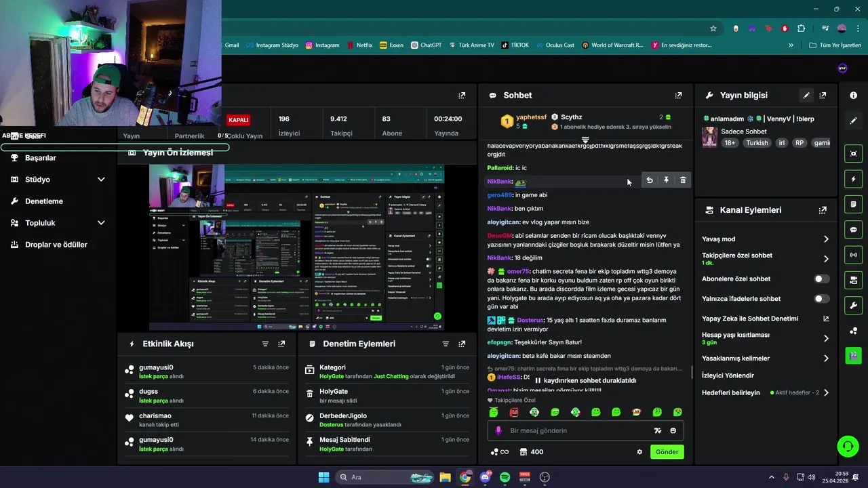Open chat settings gear icon
The image size is (868, 488).
click(x=639, y=452)
